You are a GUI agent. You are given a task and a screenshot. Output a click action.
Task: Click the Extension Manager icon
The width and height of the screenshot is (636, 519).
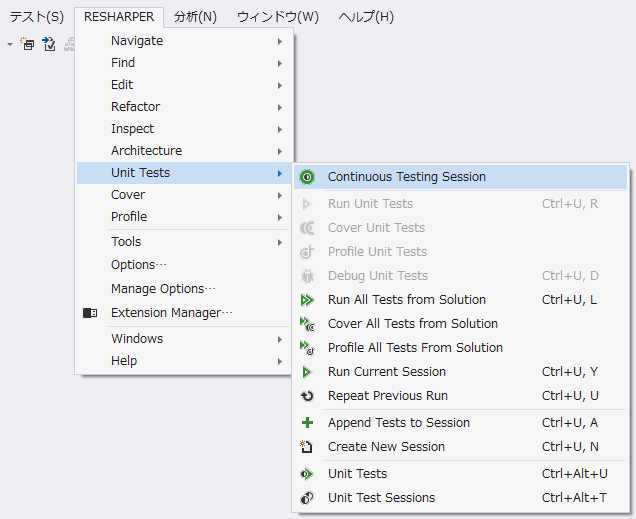pos(90,313)
